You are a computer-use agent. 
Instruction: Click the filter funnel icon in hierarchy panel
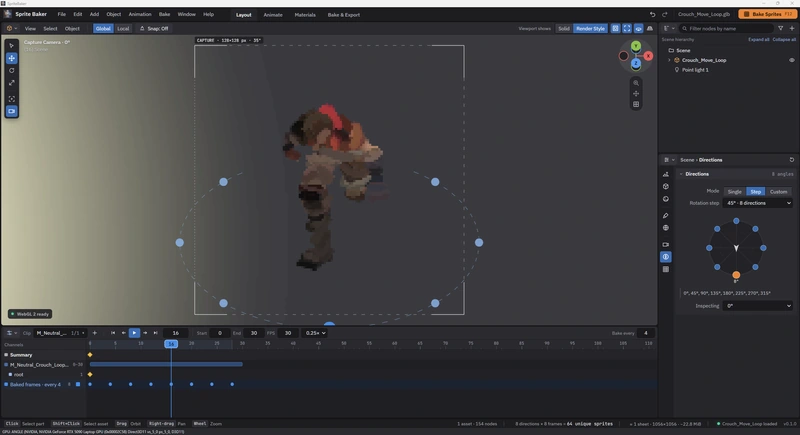point(780,29)
